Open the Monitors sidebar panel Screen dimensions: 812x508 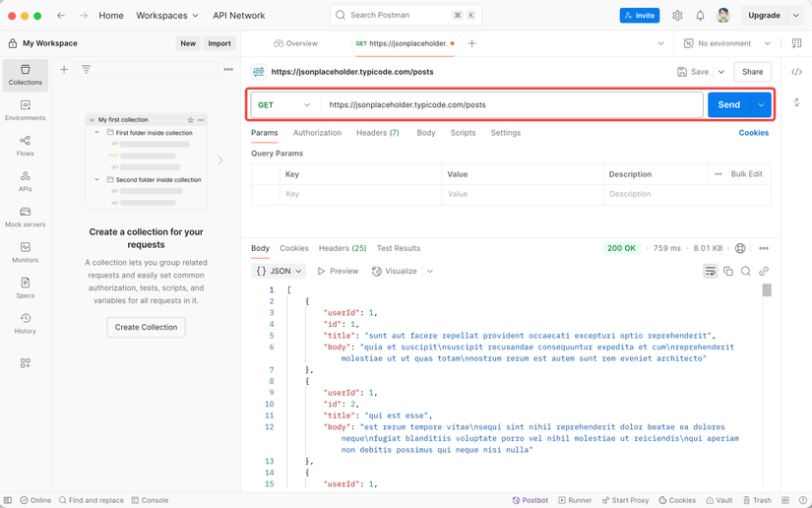pyautogui.click(x=25, y=253)
